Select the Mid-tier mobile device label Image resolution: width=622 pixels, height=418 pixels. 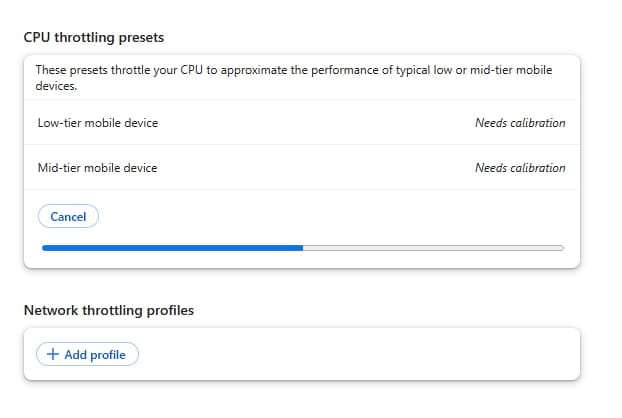click(x=96, y=167)
